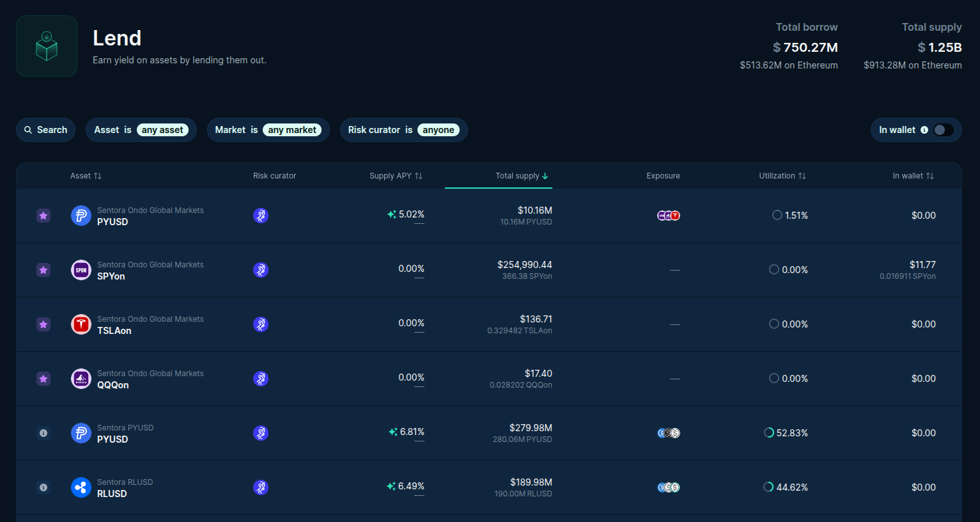The height and width of the screenshot is (522, 980).
Task: Click info icon next to In wallet
Action: pyautogui.click(x=924, y=130)
